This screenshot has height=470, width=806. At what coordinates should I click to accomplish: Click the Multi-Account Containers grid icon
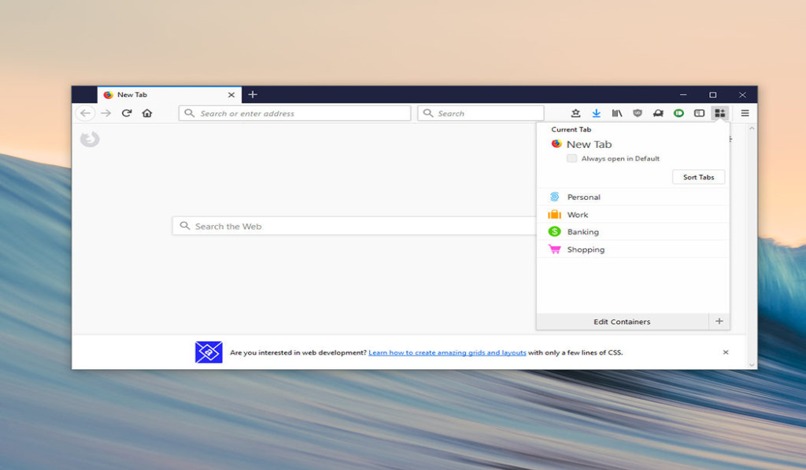720,113
